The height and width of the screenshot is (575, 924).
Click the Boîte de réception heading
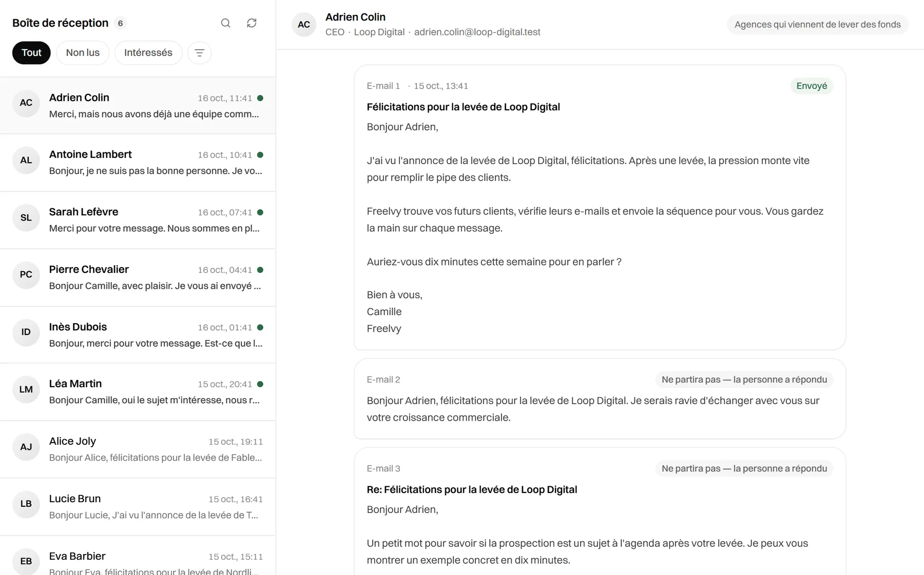[x=60, y=23]
